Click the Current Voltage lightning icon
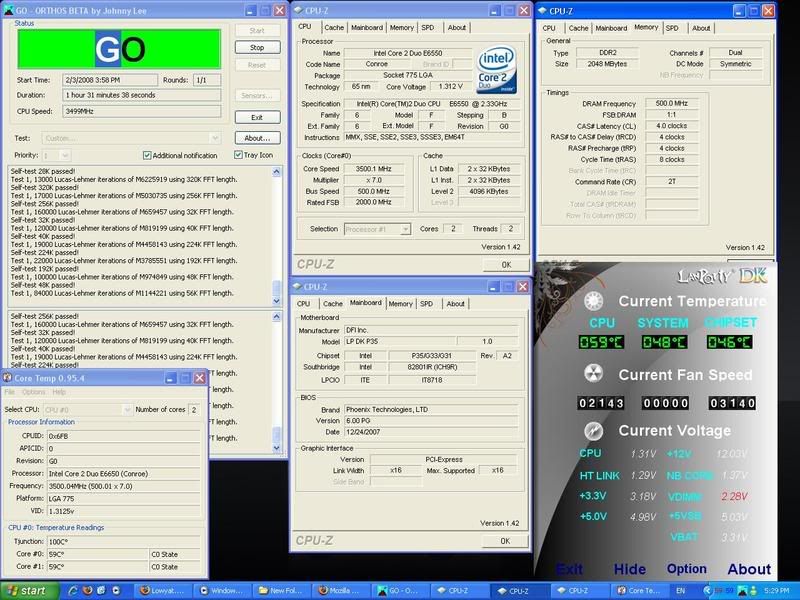 point(594,429)
